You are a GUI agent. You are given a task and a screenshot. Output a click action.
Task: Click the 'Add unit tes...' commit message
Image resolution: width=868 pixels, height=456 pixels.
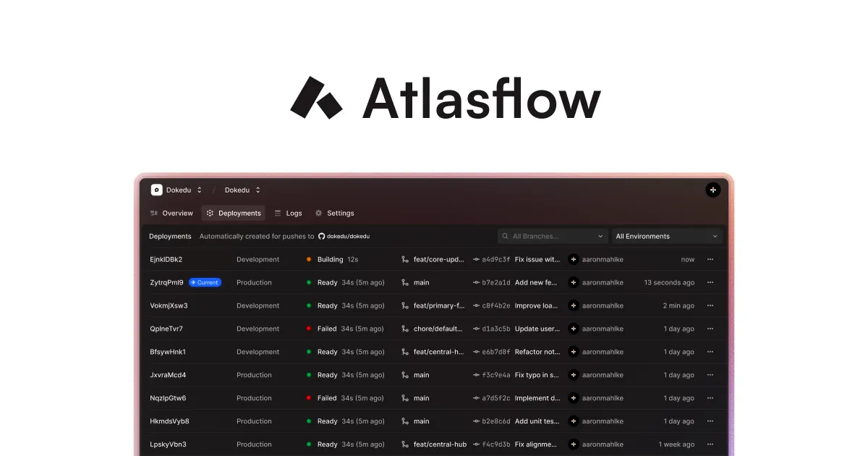click(537, 421)
